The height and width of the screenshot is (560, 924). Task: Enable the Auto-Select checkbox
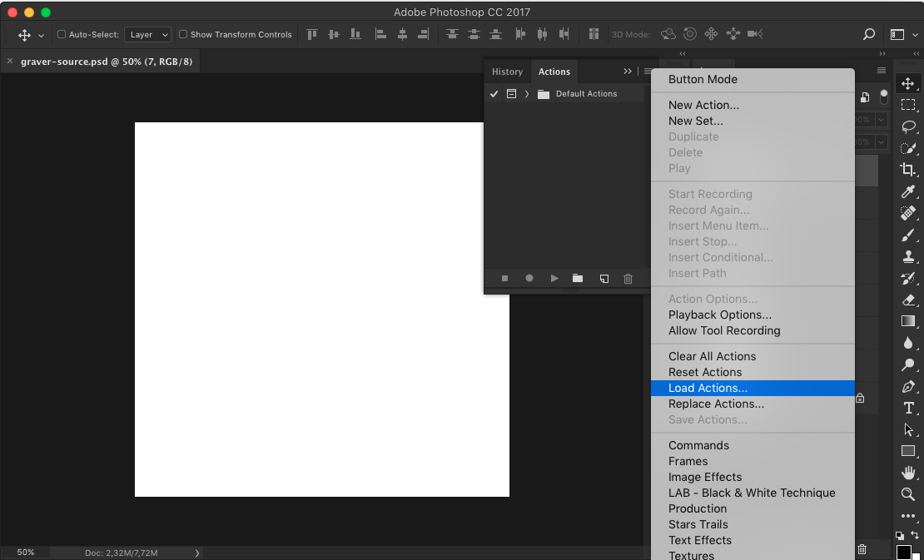[x=62, y=34]
